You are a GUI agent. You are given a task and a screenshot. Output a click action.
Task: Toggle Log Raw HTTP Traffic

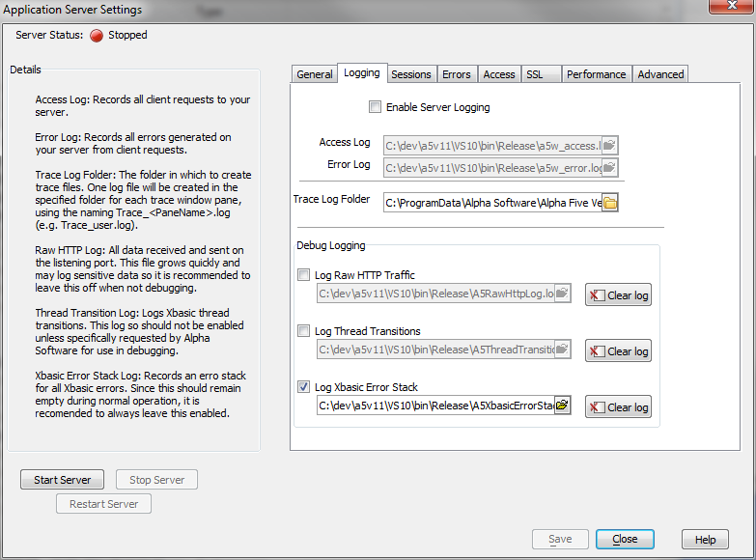coord(303,275)
